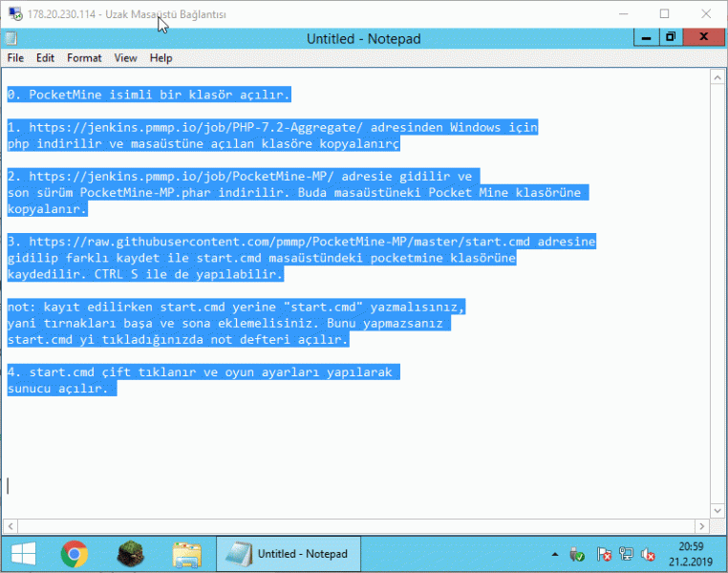Maximize the Remote Desktop window
The height and width of the screenshot is (573, 728).
click(x=664, y=14)
